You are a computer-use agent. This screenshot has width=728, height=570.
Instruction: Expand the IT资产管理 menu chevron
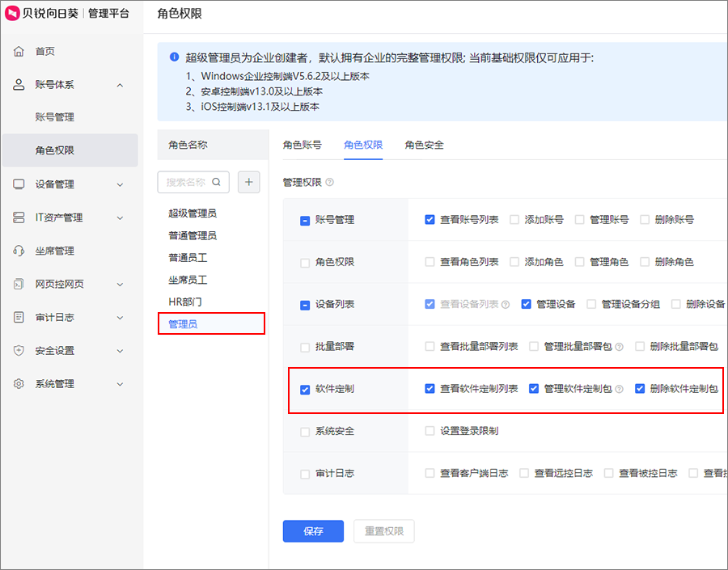coord(120,217)
